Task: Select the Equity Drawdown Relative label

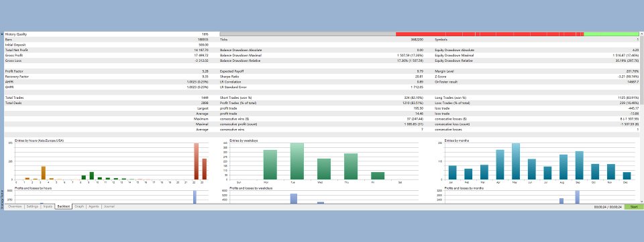Action: click(x=454, y=61)
